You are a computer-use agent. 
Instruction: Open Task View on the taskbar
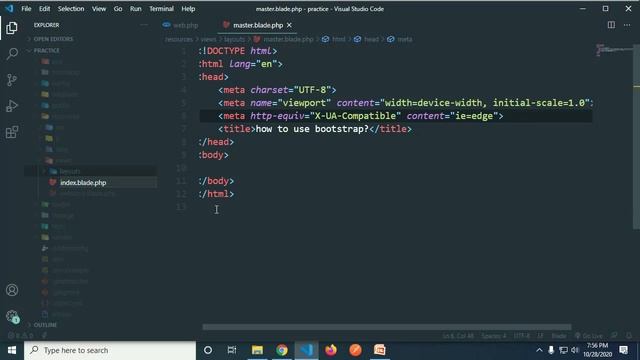232,350
